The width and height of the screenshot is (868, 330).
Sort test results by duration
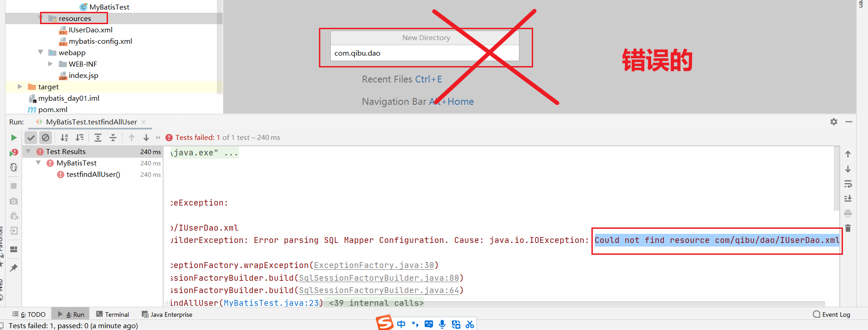coord(80,138)
